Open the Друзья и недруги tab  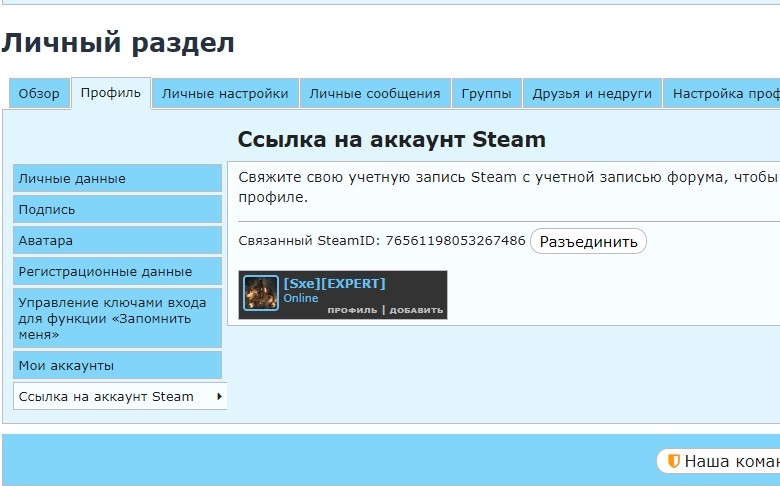click(x=592, y=94)
